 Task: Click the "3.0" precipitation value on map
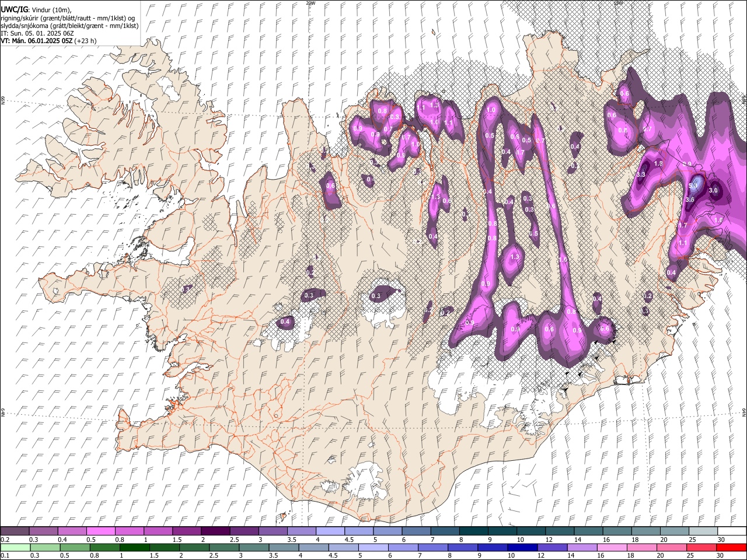coord(713,191)
